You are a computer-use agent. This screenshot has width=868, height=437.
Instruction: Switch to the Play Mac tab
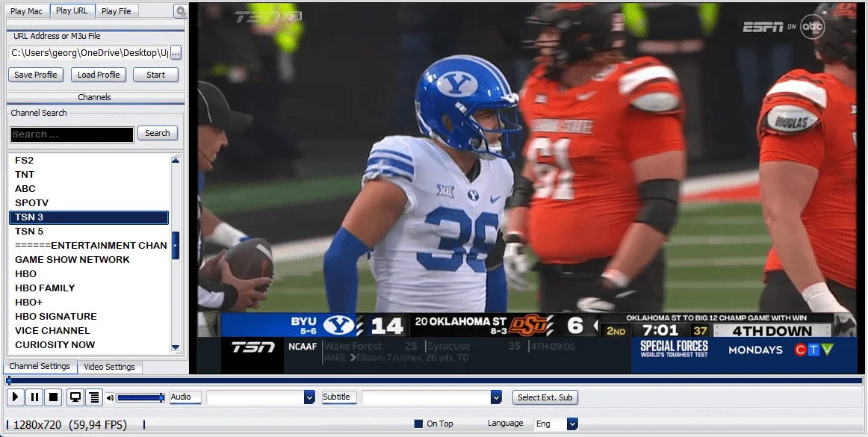click(x=27, y=11)
